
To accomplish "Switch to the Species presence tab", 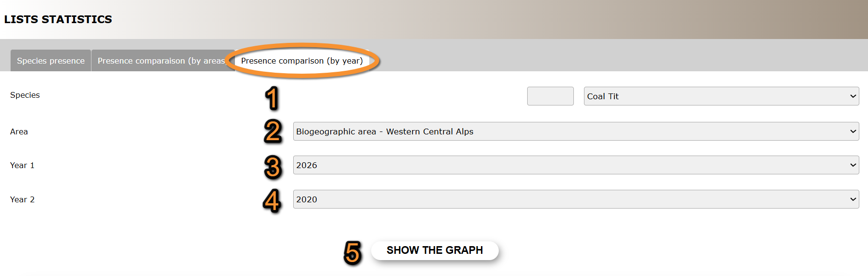I will [51, 61].
